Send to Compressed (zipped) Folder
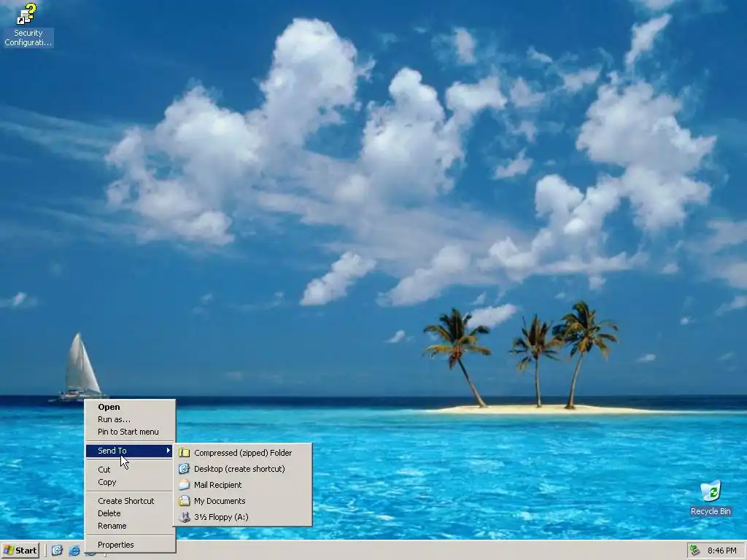The image size is (747, 560). [243, 453]
